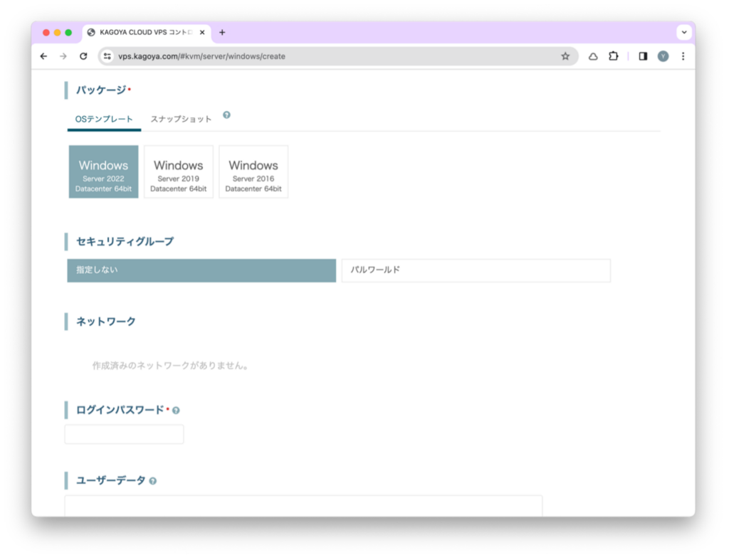The width and height of the screenshot is (729, 560).
Task: Open the Chrome three-dot menu
Action: tap(683, 56)
